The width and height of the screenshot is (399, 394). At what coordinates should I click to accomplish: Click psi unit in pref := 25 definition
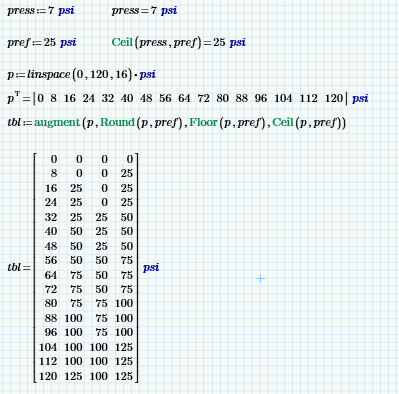[x=68, y=43]
